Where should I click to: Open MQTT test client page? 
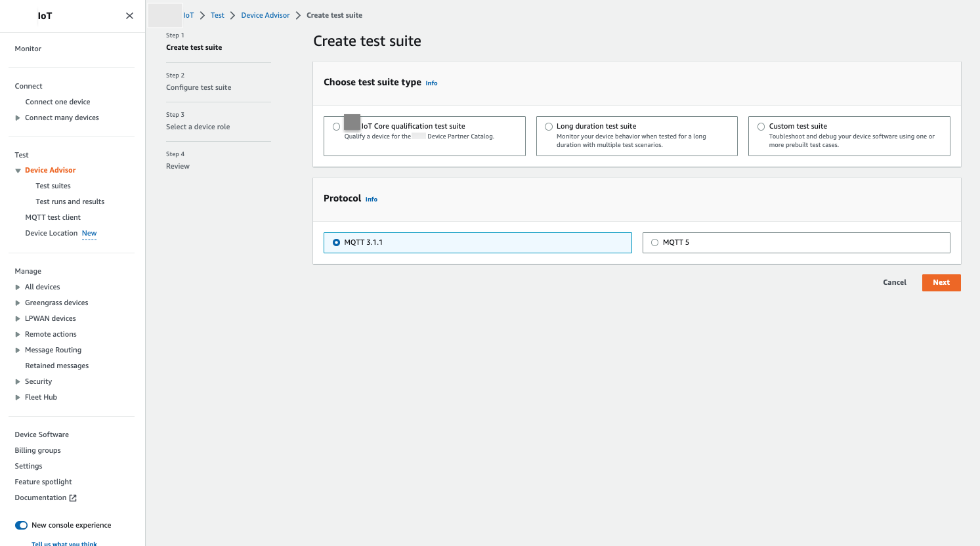point(53,218)
